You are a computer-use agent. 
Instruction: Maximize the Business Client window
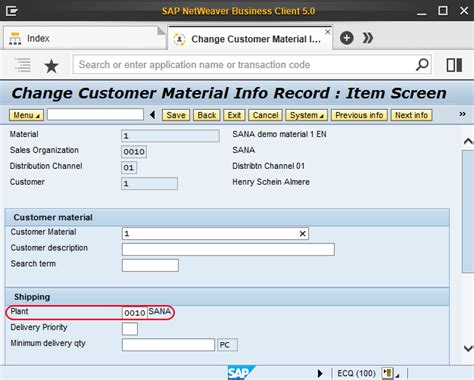pyautogui.click(x=443, y=11)
